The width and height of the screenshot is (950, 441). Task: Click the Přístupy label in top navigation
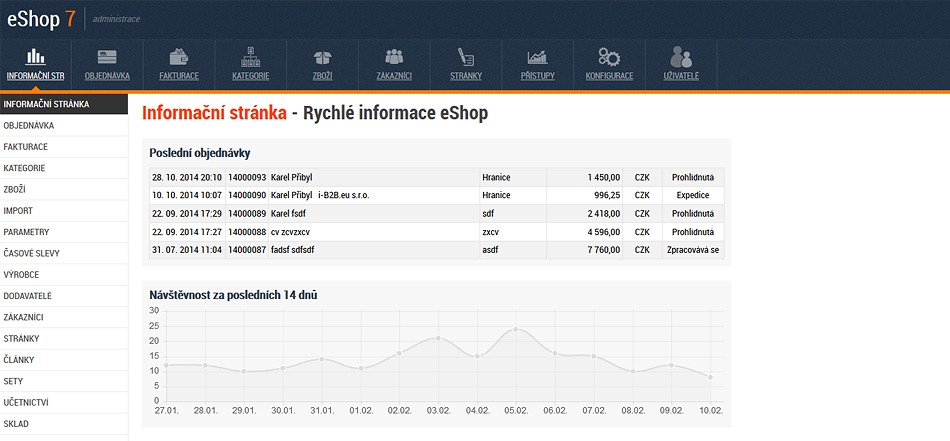537,76
